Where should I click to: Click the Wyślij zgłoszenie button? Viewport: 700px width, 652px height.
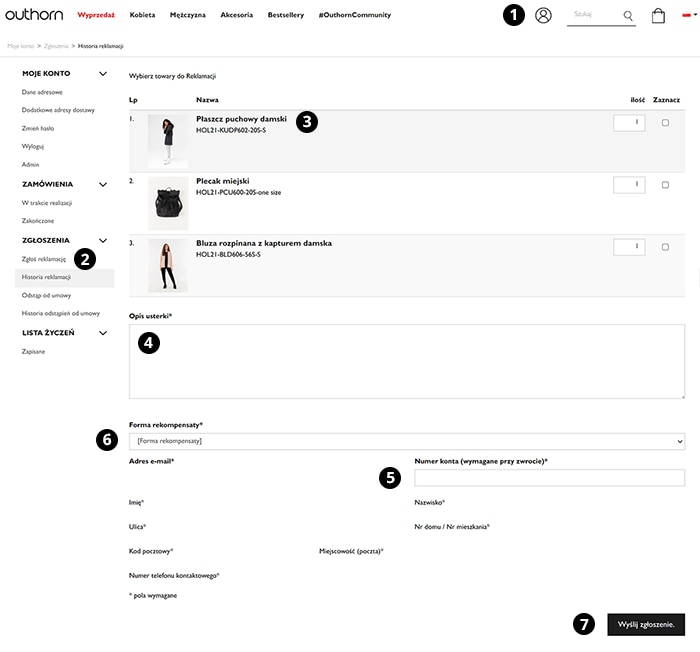[645, 624]
